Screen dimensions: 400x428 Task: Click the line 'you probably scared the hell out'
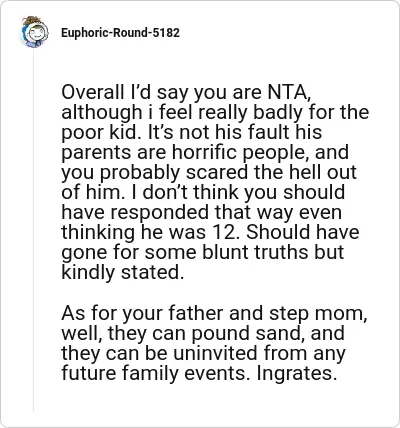(209, 172)
